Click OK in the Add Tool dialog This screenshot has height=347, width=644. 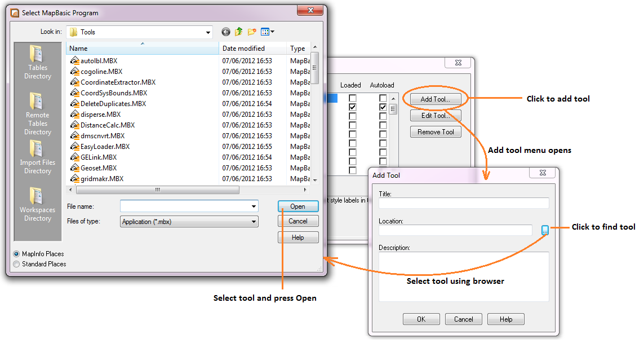421,319
